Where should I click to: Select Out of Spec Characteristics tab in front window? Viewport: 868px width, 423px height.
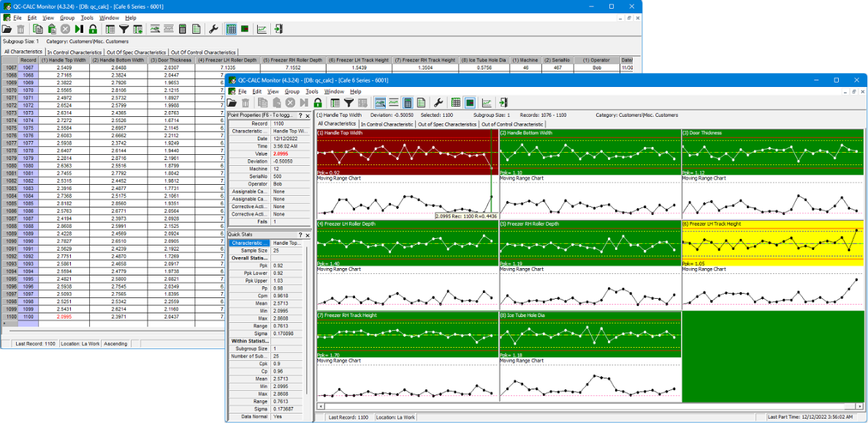447,124
